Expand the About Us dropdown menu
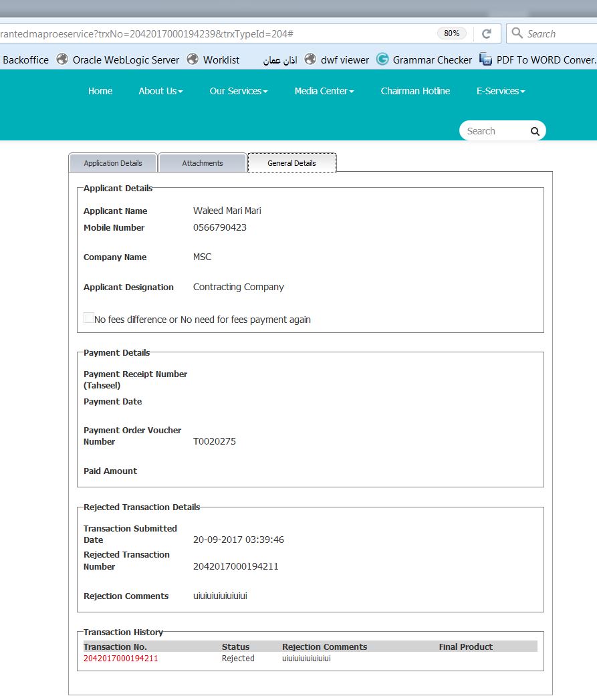597x700 pixels. [x=160, y=91]
